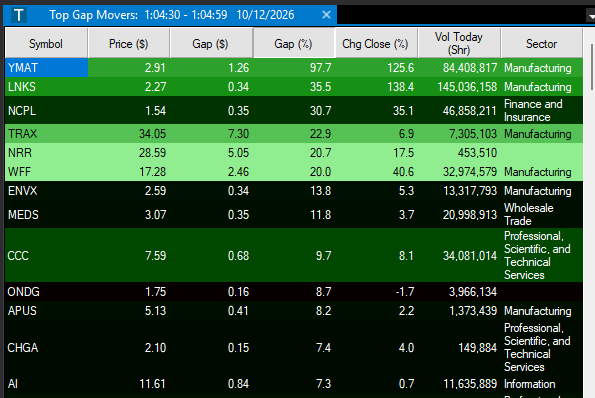
Task: Click NRR volume 453,510
Action: (477, 153)
